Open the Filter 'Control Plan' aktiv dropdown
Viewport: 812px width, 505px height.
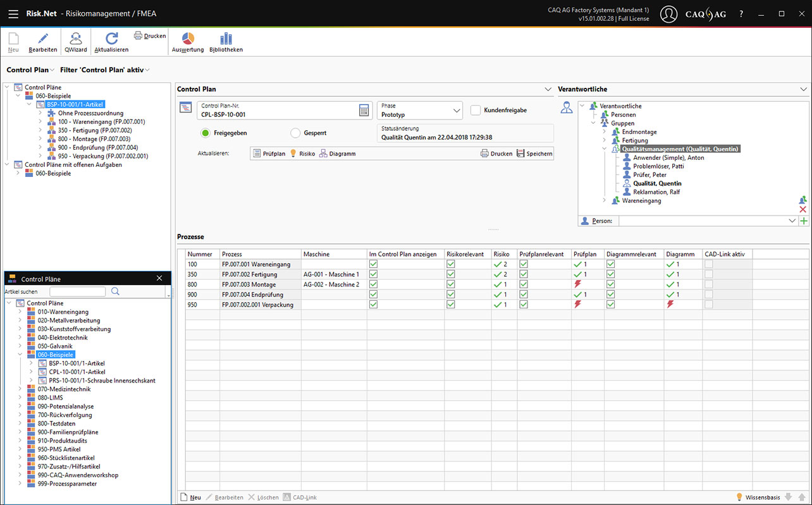(x=105, y=70)
